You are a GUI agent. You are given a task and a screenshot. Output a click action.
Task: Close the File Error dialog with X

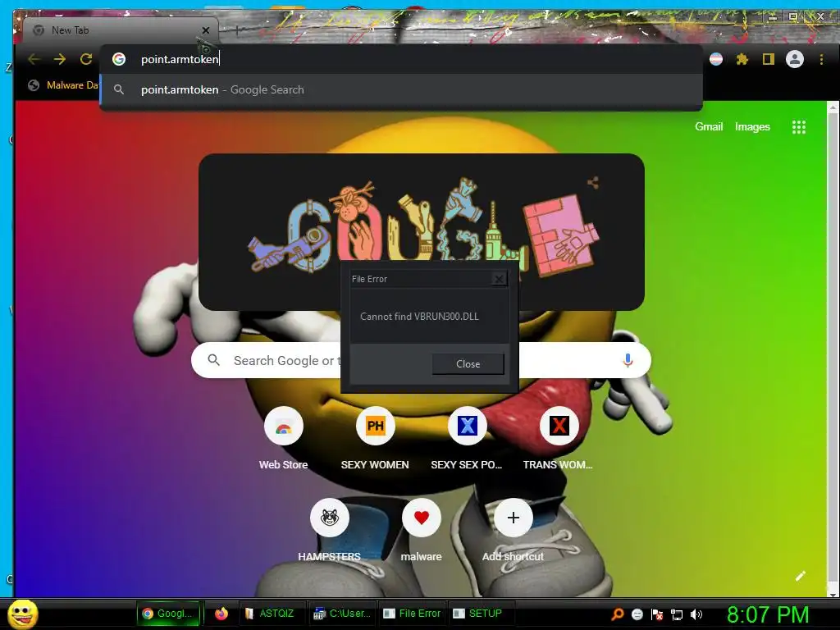[x=499, y=279]
